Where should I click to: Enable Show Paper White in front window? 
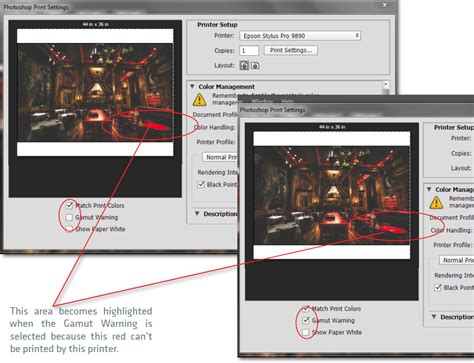point(306,332)
